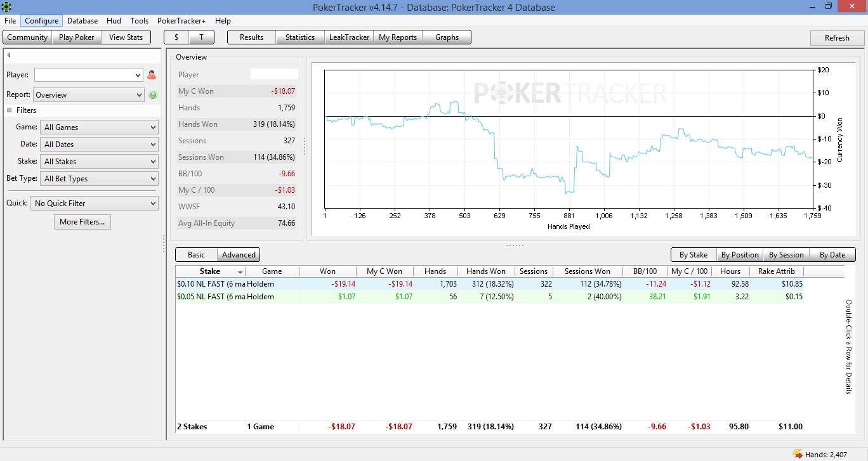The image size is (868, 461).
Task: Open the Date filter dropdown
Action: coord(99,145)
